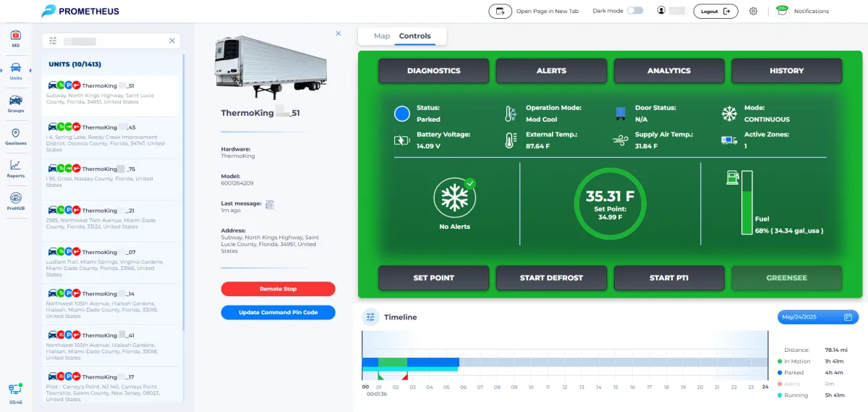Click the connection status icon above 05:46
Image resolution: width=868 pixels, height=412 pixels.
(x=15, y=389)
